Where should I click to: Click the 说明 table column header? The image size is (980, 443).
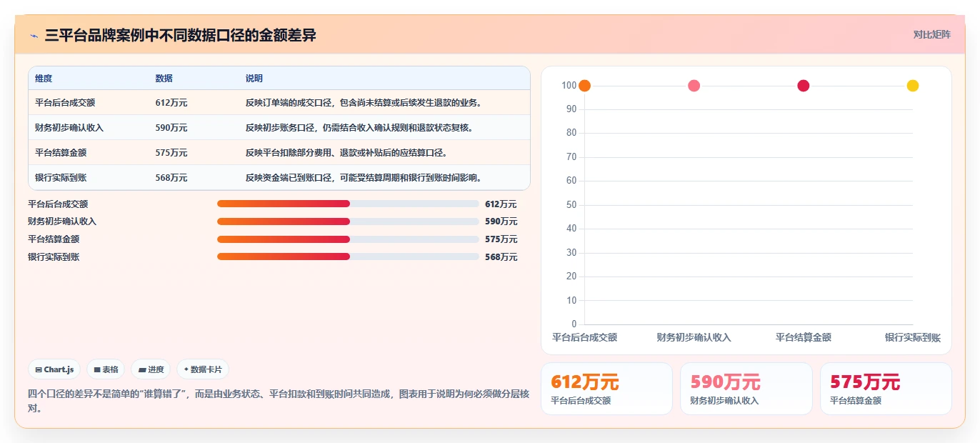(254, 79)
